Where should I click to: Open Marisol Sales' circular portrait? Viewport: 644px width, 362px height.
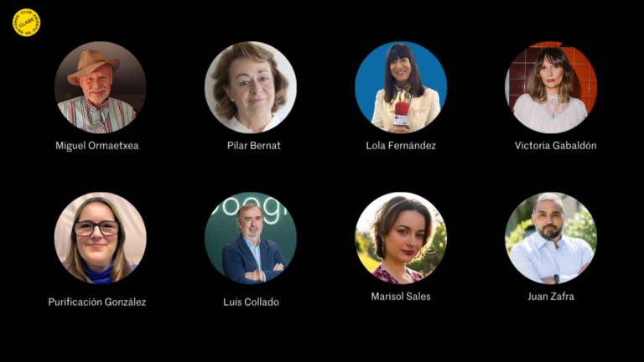point(401,238)
